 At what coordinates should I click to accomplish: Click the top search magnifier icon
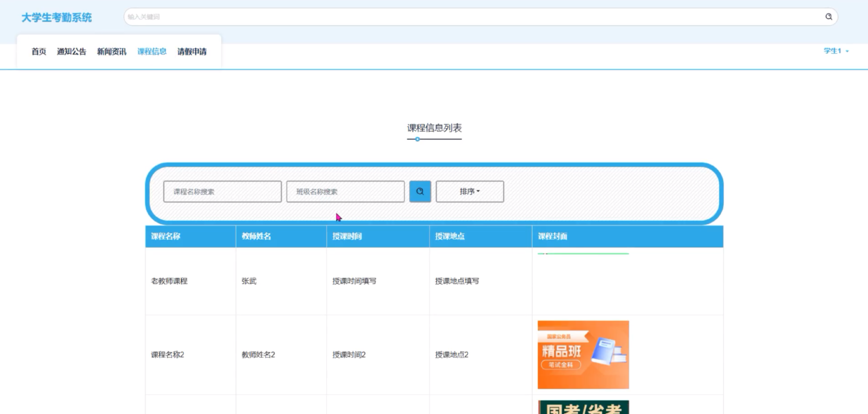829,17
